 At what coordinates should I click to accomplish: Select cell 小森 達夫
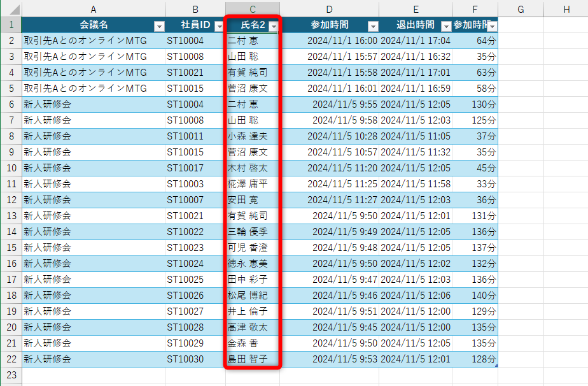(x=253, y=136)
